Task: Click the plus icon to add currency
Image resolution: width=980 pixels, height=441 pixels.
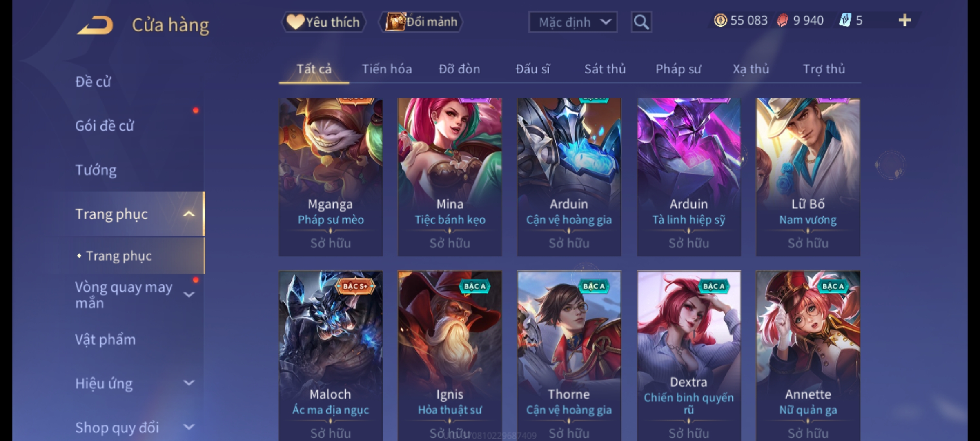Action: point(905,20)
